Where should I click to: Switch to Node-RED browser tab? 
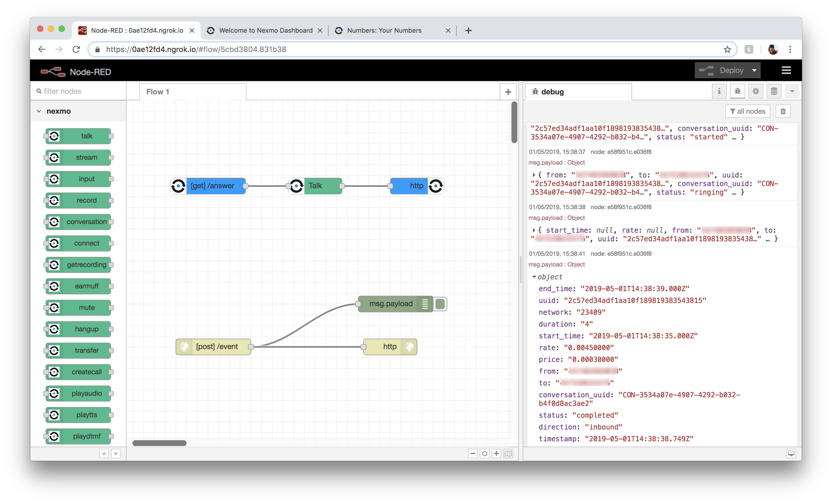pyautogui.click(x=136, y=30)
